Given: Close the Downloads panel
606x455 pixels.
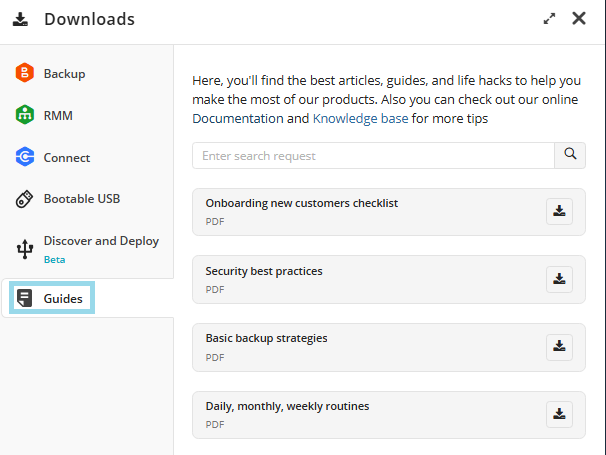Looking at the screenshot, I should pos(579,18).
